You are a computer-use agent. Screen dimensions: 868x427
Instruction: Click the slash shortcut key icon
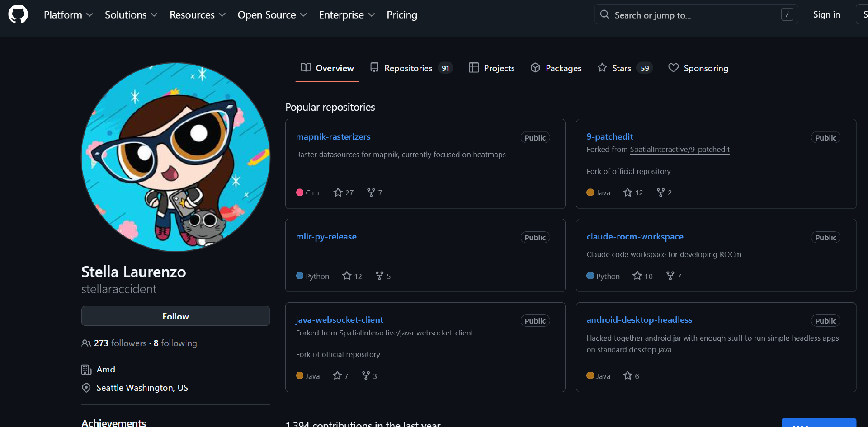[787, 15]
